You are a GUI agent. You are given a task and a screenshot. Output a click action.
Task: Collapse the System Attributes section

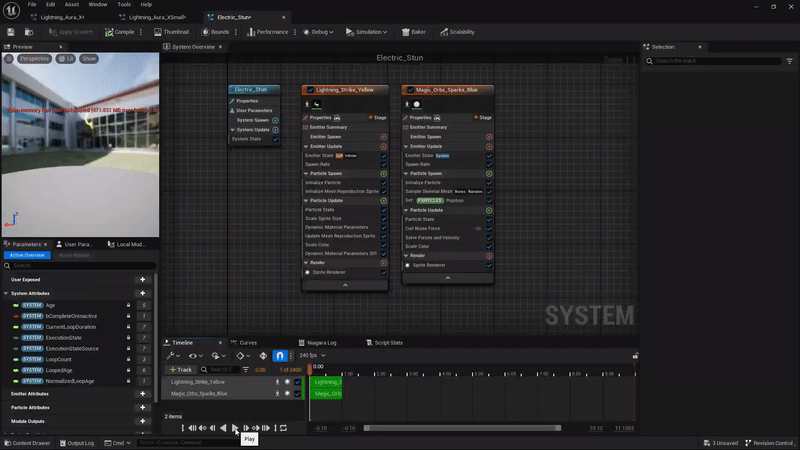click(x=5, y=293)
